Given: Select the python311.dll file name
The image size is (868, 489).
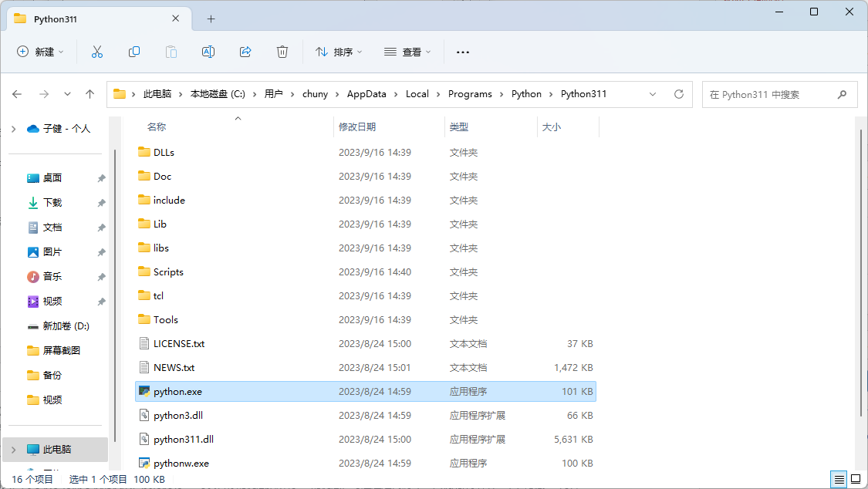Looking at the screenshot, I should click(183, 439).
